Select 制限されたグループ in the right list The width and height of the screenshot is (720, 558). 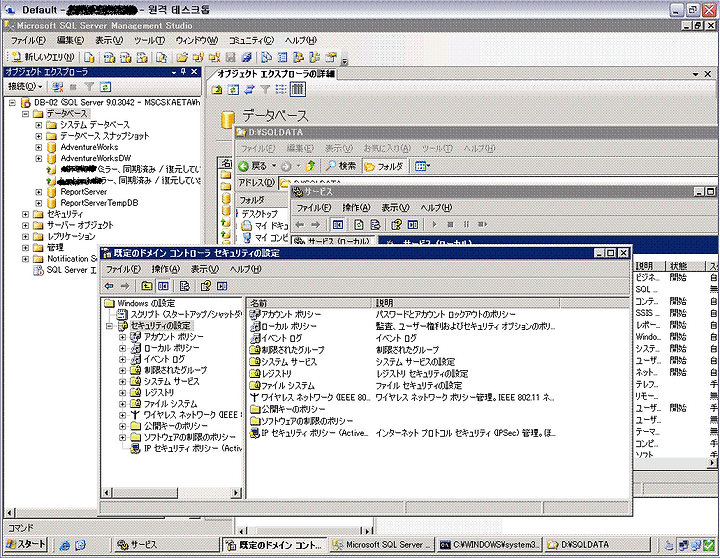click(292, 349)
